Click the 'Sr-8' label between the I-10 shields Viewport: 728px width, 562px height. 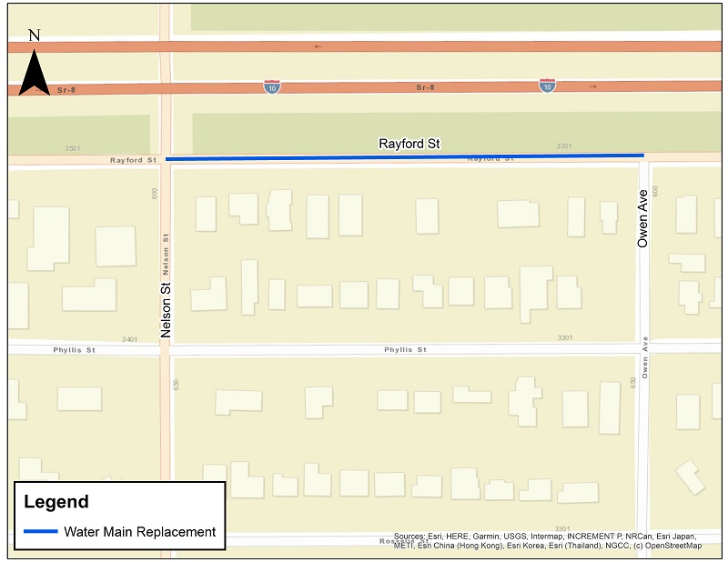(425, 87)
